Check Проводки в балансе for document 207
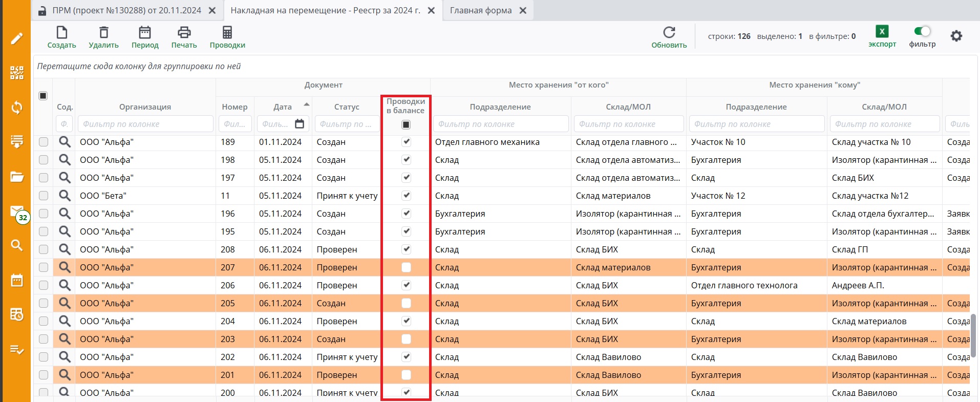 tap(406, 267)
